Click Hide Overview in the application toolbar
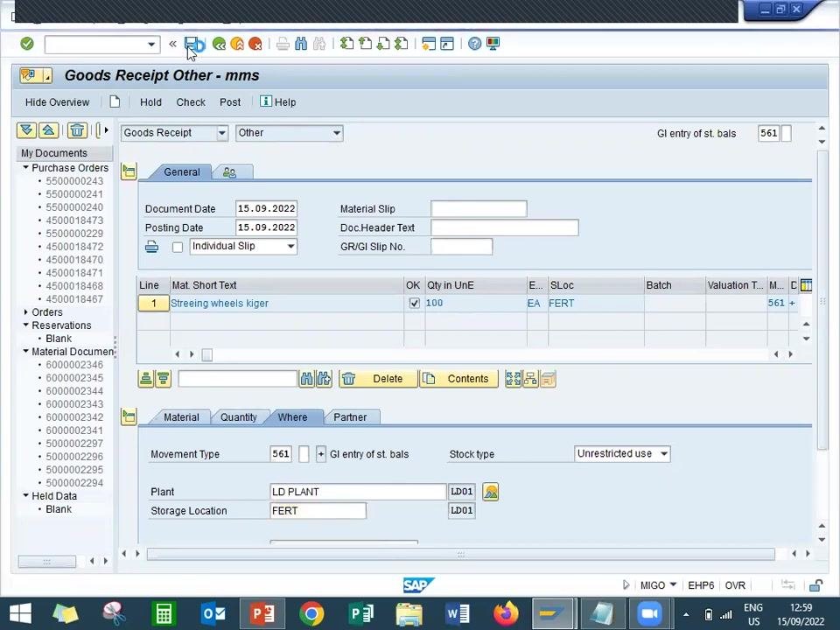 coord(58,102)
